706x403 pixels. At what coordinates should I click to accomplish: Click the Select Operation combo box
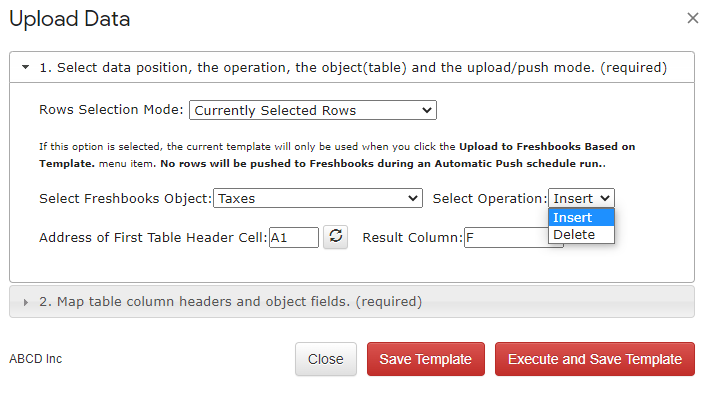581,198
